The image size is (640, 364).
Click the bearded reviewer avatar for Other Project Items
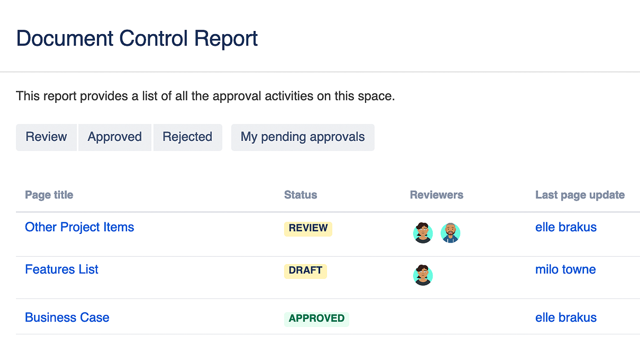450,233
